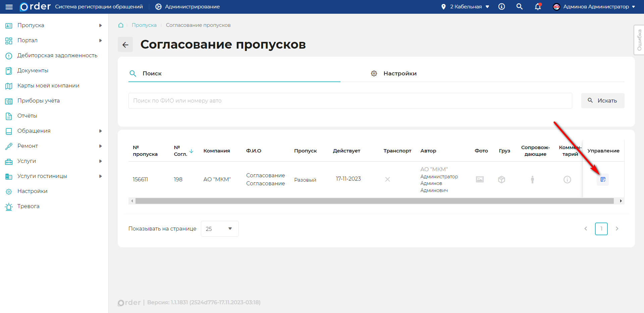This screenshot has width=644, height=313.
Task: Click the global search magnifier in the top bar
Action: (519, 6)
